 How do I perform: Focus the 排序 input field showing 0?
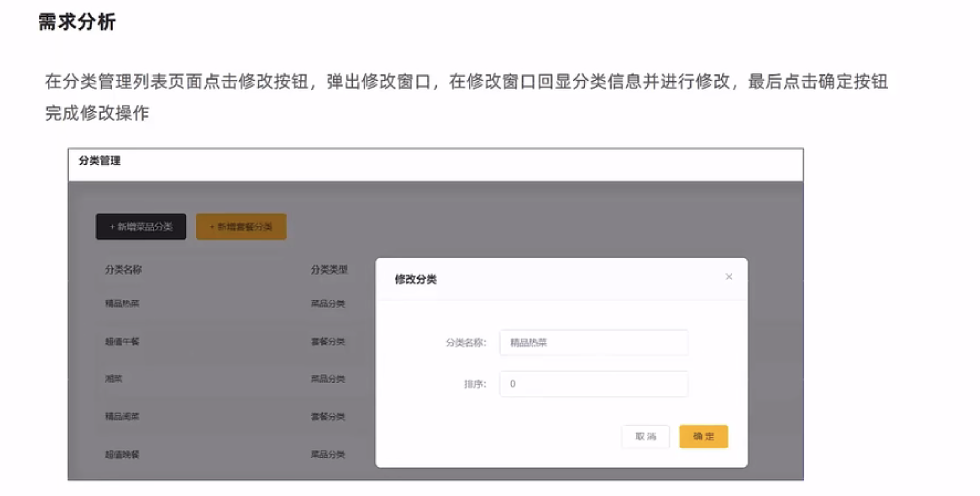[594, 384]
